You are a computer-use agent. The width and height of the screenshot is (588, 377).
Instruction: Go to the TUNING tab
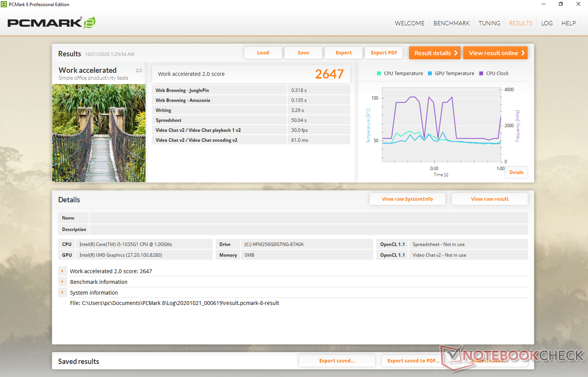489,23
